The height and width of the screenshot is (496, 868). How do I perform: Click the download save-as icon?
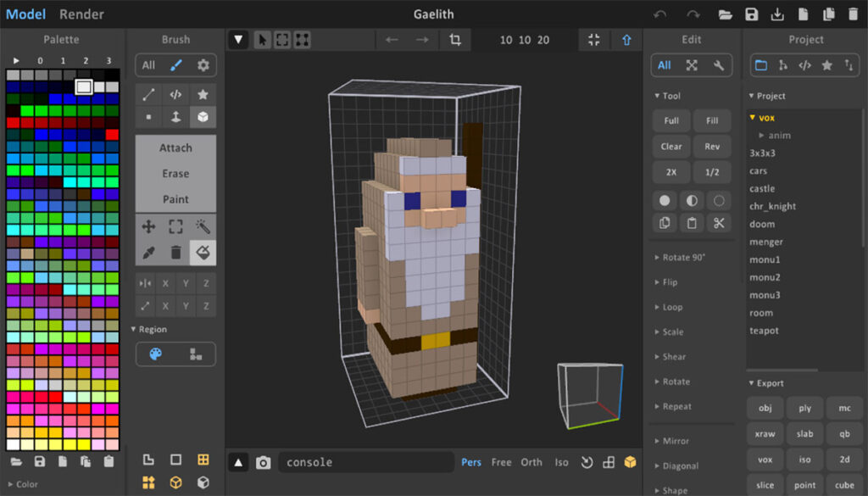(x=777, y=14)
